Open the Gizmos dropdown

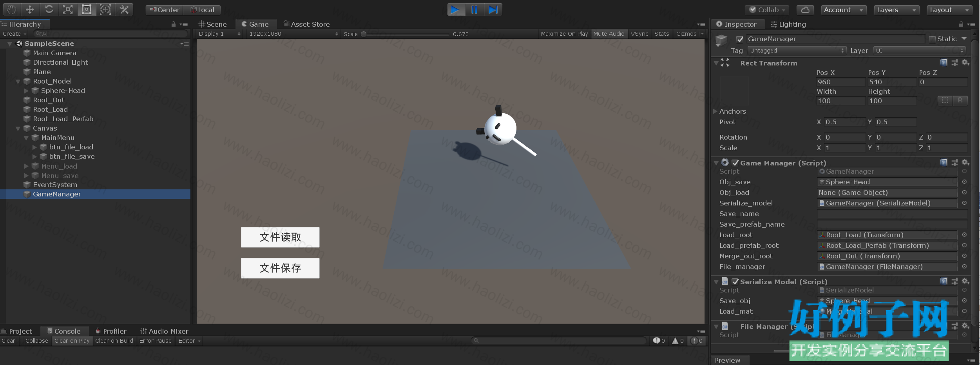[x=689, y=34]
